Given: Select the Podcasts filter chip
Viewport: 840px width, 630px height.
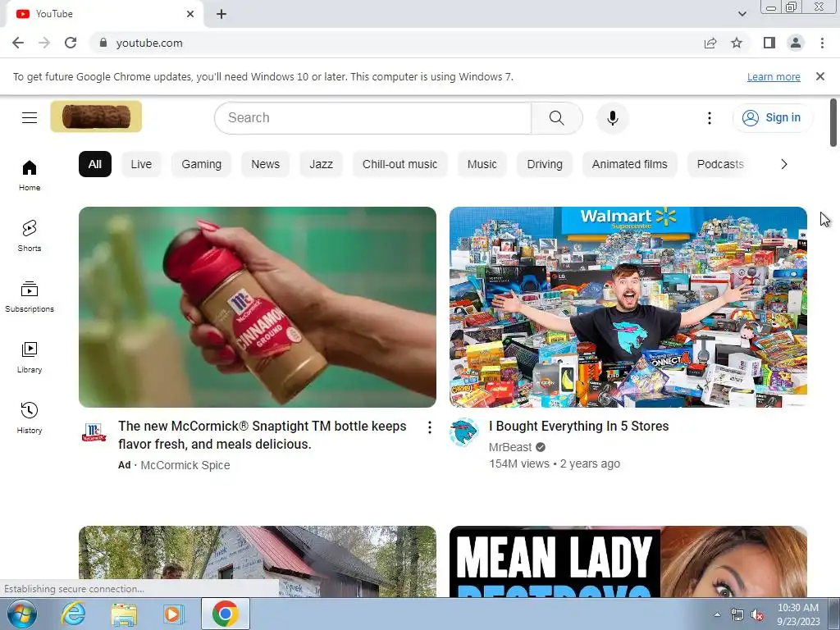Looking at the screenshot, I should point(720,164).
